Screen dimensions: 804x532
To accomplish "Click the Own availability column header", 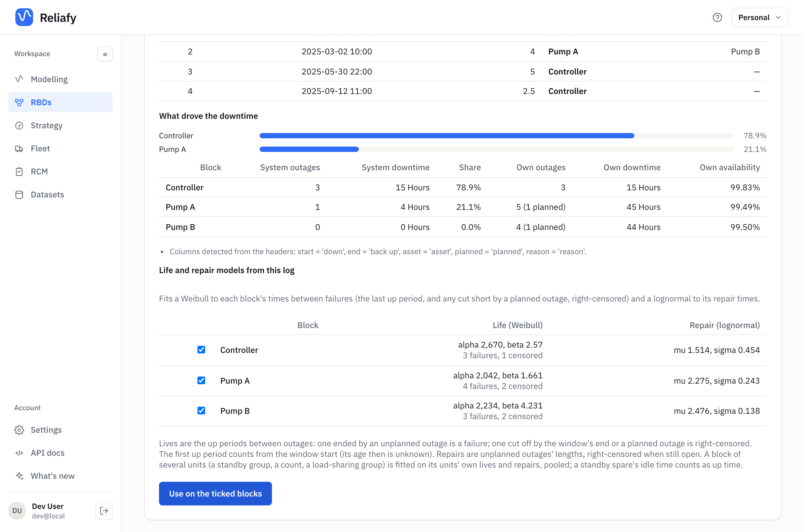I will [x=730, y=167].
